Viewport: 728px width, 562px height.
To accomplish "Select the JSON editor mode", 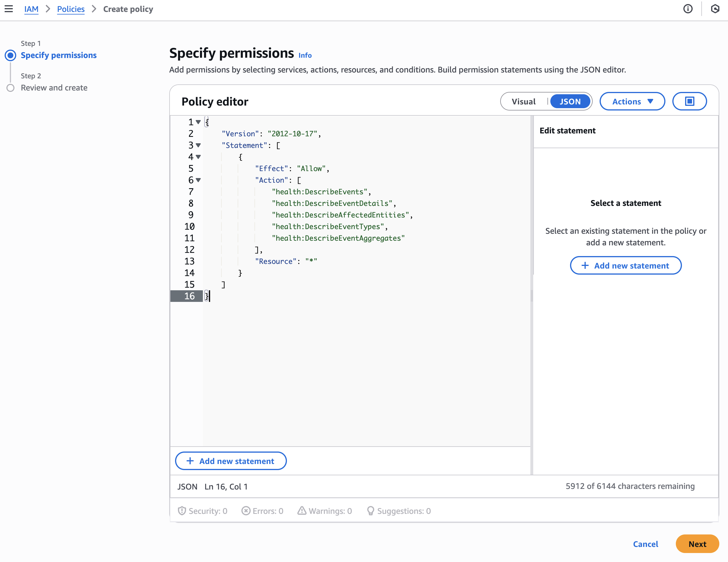I will coord(570,101).
